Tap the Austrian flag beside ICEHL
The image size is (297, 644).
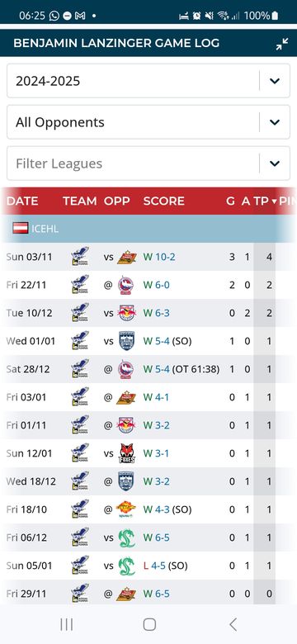pyautogui.click(x=20, y=228)
